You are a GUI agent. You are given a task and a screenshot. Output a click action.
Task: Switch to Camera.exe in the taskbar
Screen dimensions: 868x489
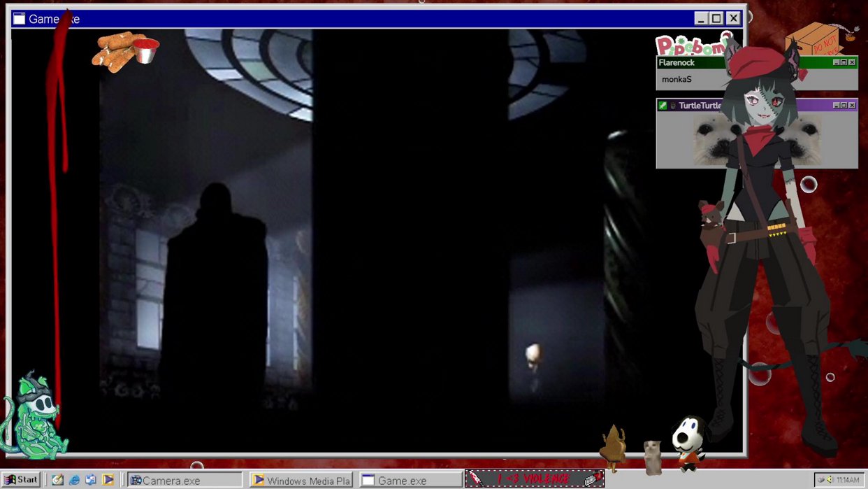185,481
